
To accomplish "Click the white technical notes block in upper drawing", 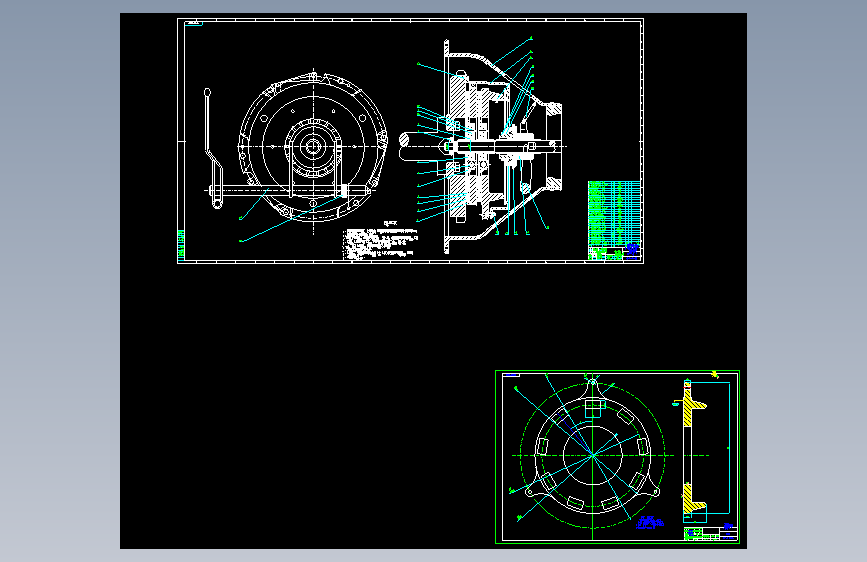I will (381, 241).
